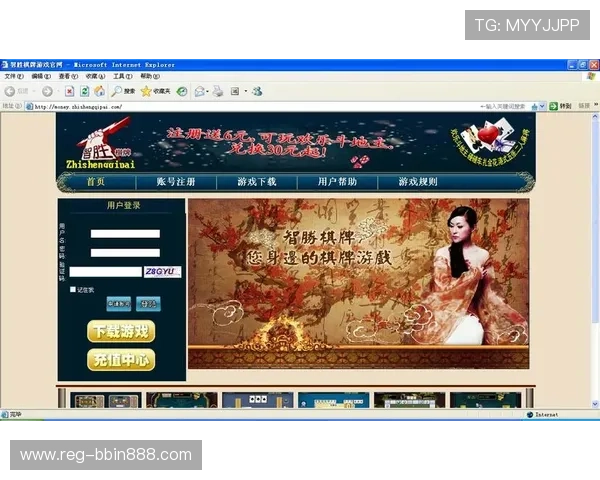This screenshot has width=600, height=480.
Task: Open the 工具(T) Tools menu
Action: (122, 76)
